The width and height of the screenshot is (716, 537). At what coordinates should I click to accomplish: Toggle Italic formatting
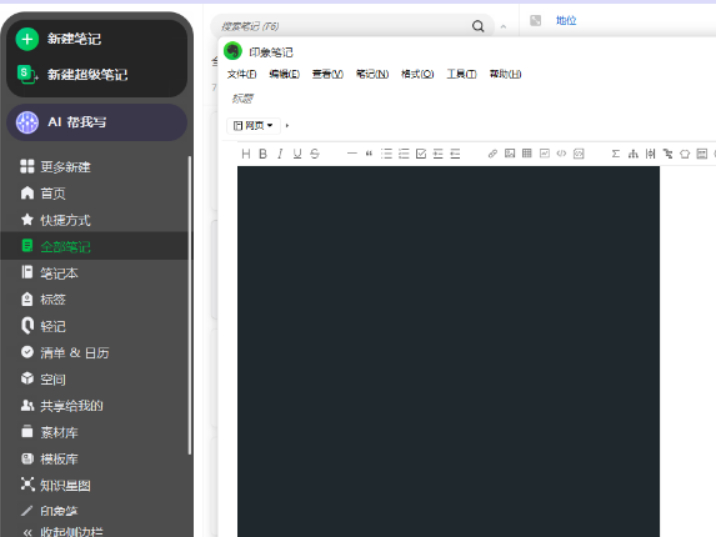[280, 154]
